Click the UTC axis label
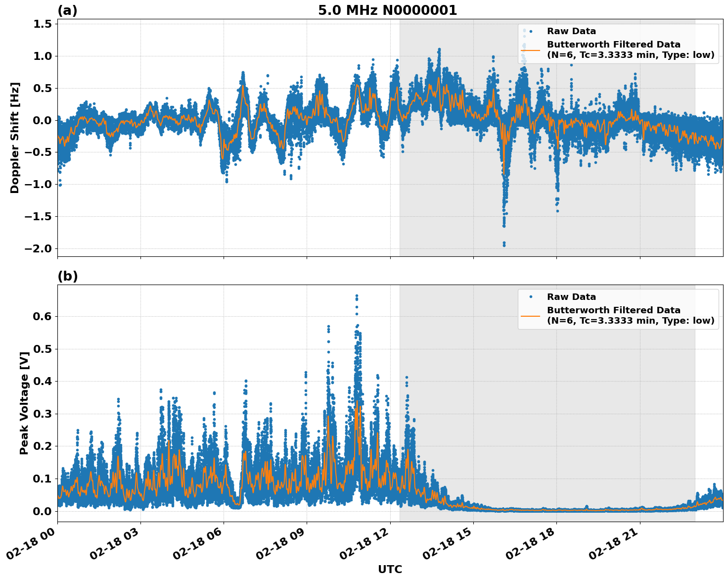Viewport: 728px width, 580px height. (x=389, y=569)
